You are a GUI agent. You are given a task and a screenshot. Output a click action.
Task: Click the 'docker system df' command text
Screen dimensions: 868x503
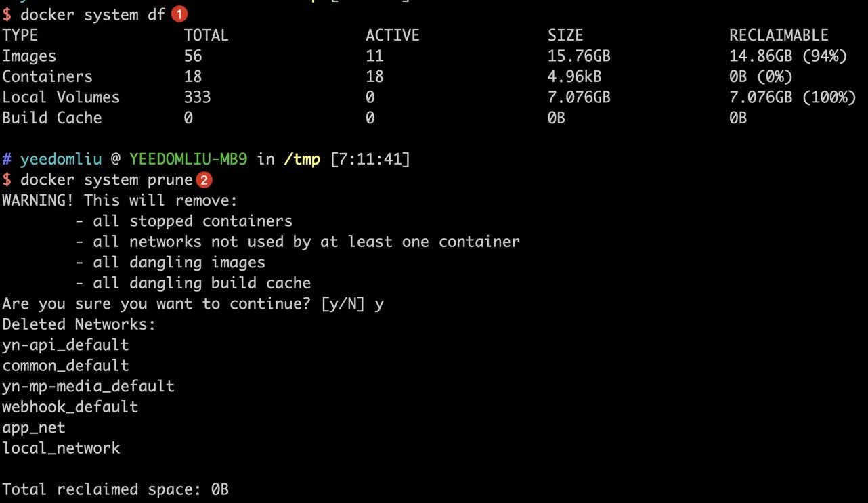[x=93, y=14]
